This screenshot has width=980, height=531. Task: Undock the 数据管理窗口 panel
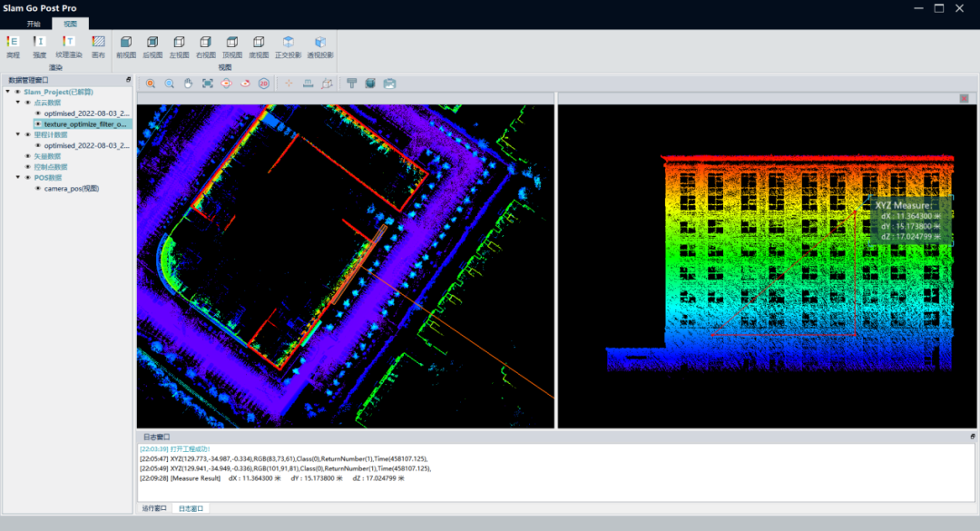(128, 80)
